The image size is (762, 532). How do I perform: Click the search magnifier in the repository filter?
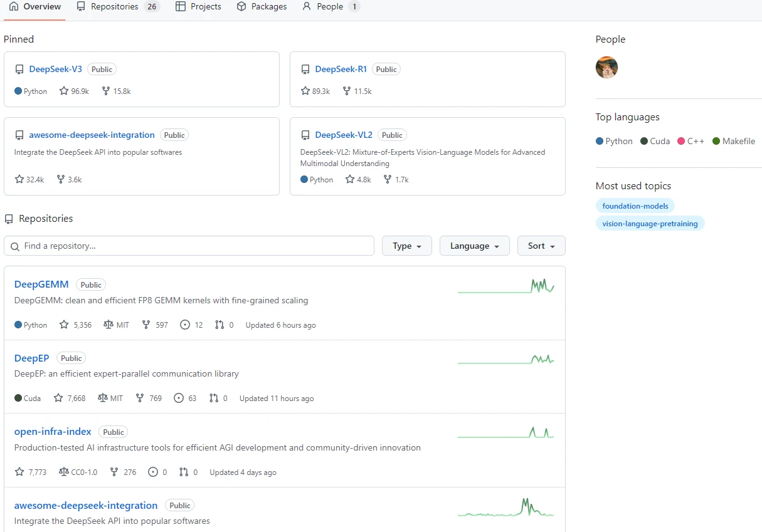click(14, 246)
